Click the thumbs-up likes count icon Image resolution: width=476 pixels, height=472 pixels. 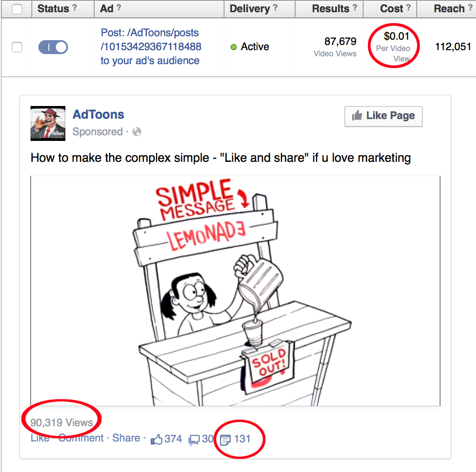[156, 439]
